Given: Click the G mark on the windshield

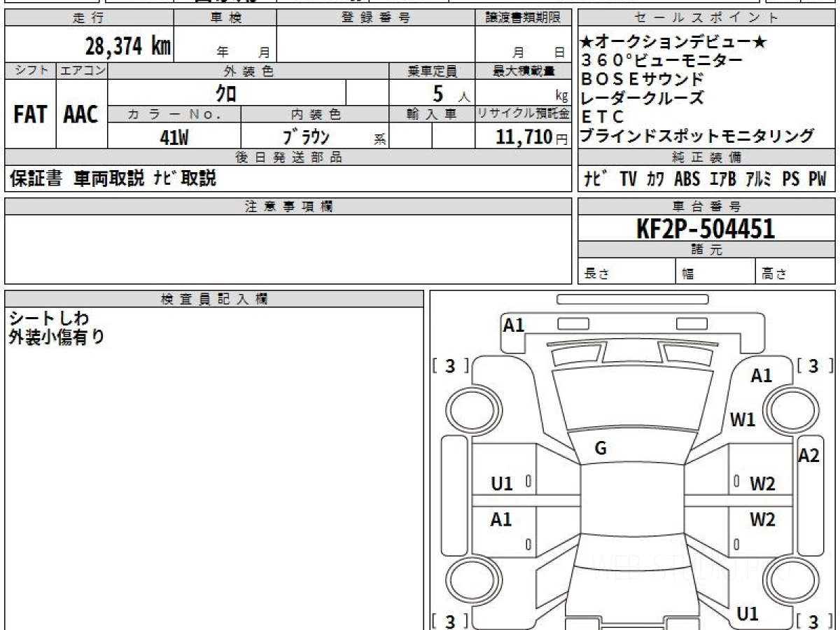Looking at the screenshot, I should coord(600,449).
